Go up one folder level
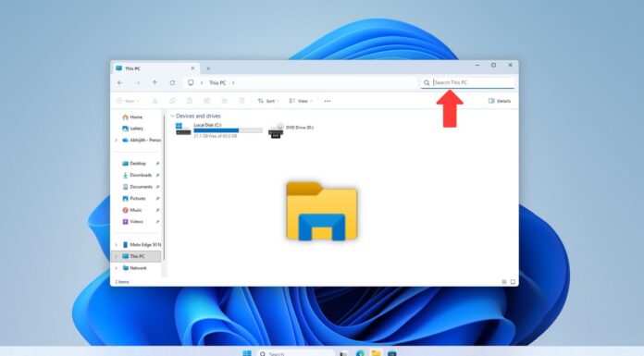Screen dimensions: 644x356 (155, 83)
